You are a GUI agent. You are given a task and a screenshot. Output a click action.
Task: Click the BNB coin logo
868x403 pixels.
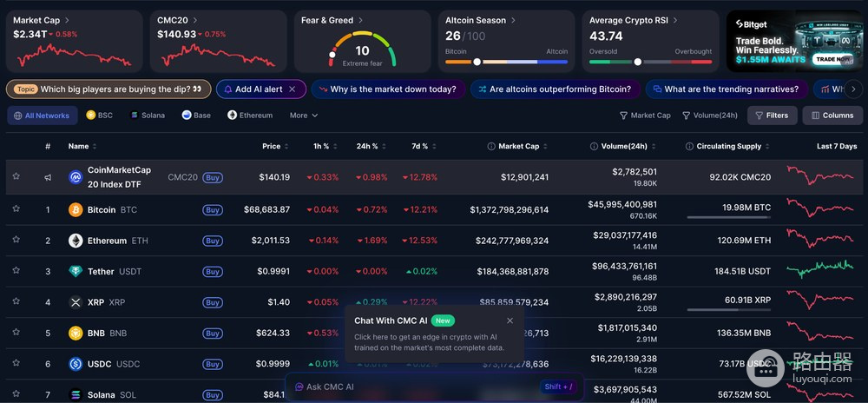pos(76,334)
